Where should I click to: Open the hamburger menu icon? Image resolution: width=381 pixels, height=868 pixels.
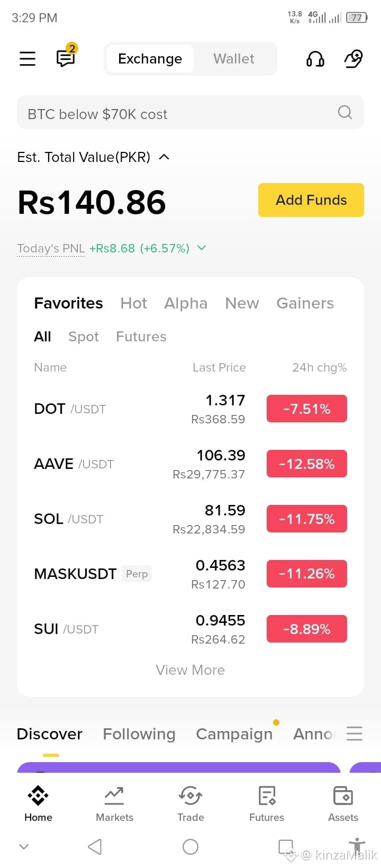(28, 59)
